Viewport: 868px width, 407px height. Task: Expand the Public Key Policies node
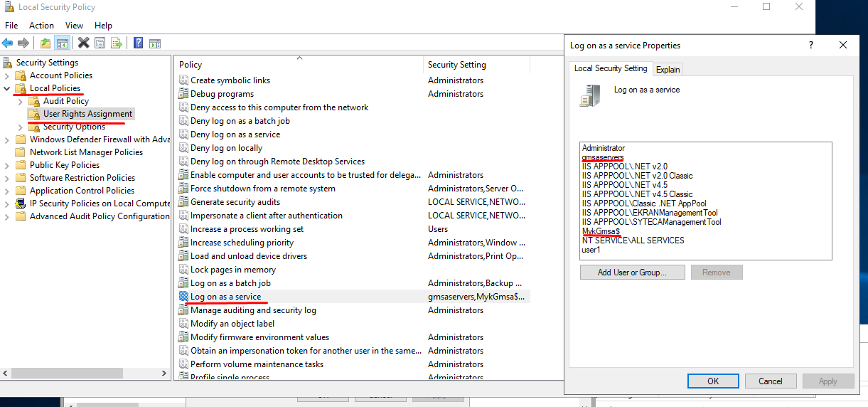(7, 165)
